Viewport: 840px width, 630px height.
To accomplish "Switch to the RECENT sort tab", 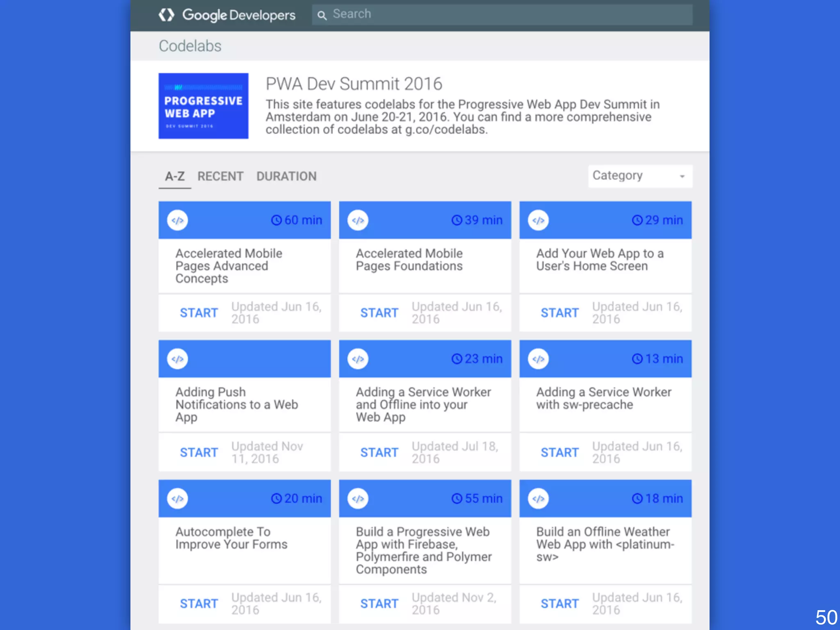I will coord(220,176).
